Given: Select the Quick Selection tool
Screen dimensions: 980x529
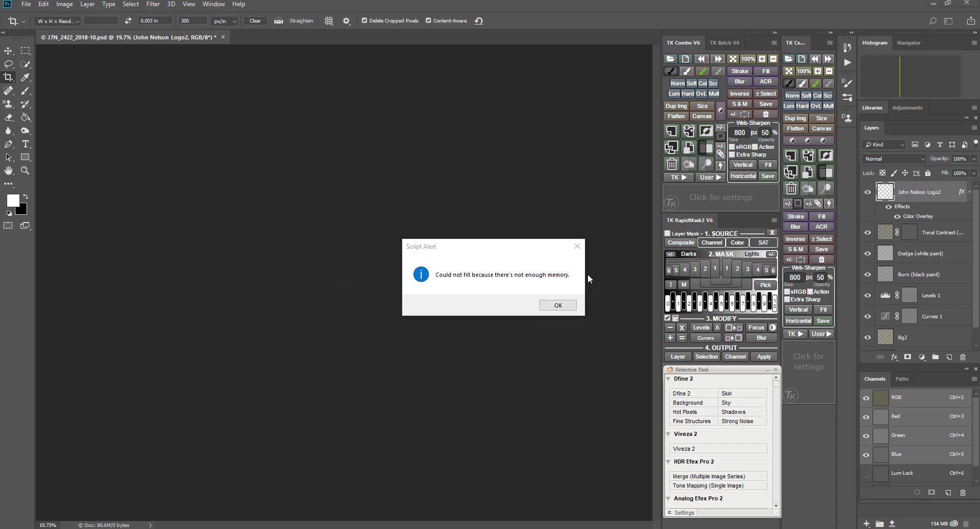Looking at the screenshot, I should [25, 64].
